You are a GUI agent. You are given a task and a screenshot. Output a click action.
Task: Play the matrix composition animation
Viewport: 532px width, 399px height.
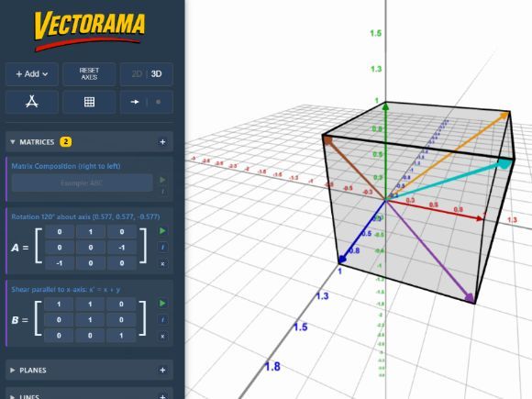point(162,180)
